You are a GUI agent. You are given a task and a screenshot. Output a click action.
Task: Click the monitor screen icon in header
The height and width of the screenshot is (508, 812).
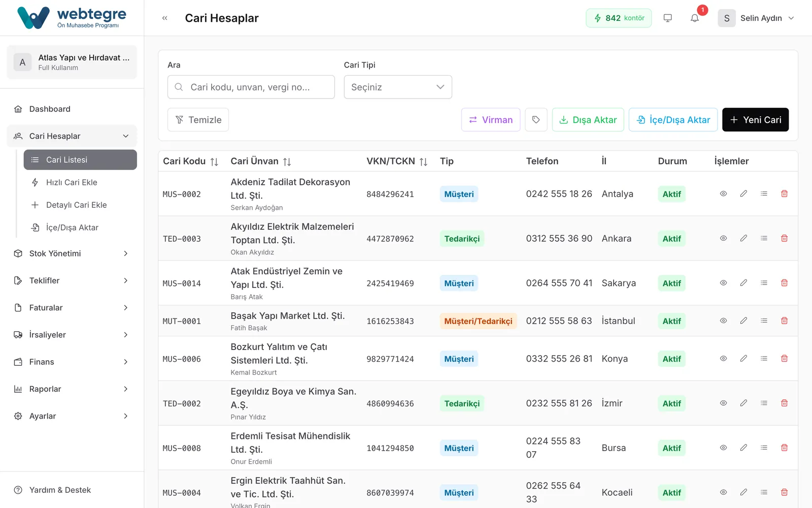tap(668, 18)
